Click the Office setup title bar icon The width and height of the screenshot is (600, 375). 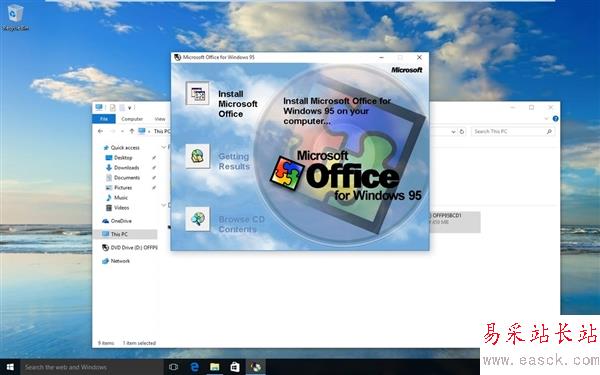177,57
